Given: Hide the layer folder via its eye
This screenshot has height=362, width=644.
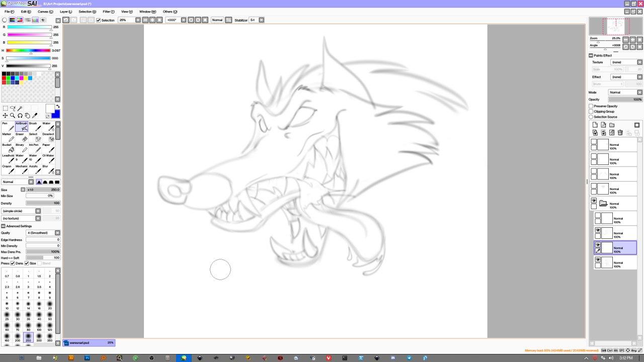Looking at the screenshot, I should [594, 201].
